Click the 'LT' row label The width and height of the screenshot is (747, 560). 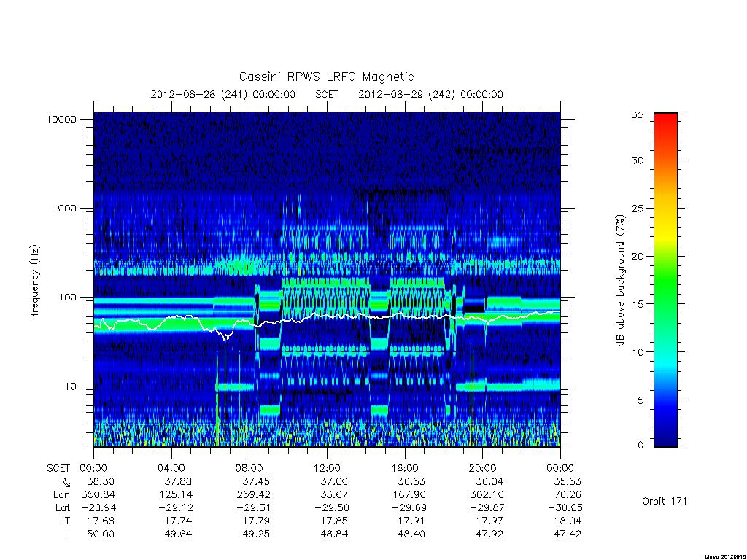[x=65, y=521]
